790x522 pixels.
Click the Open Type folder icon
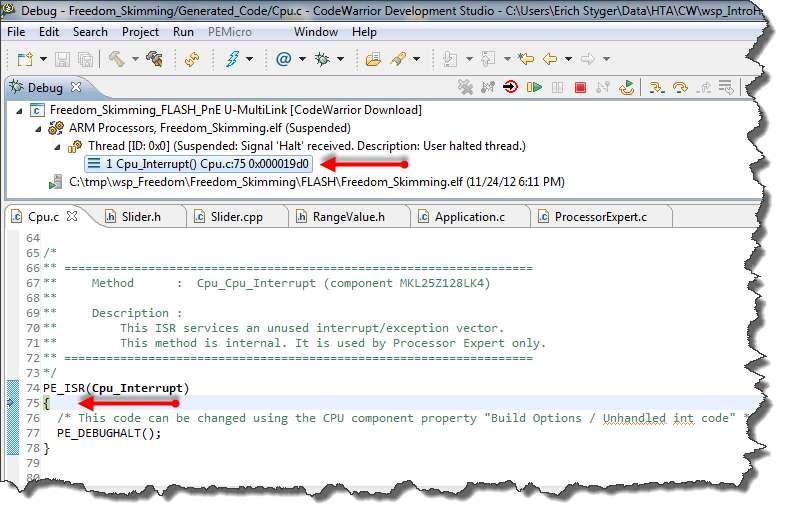373,59
